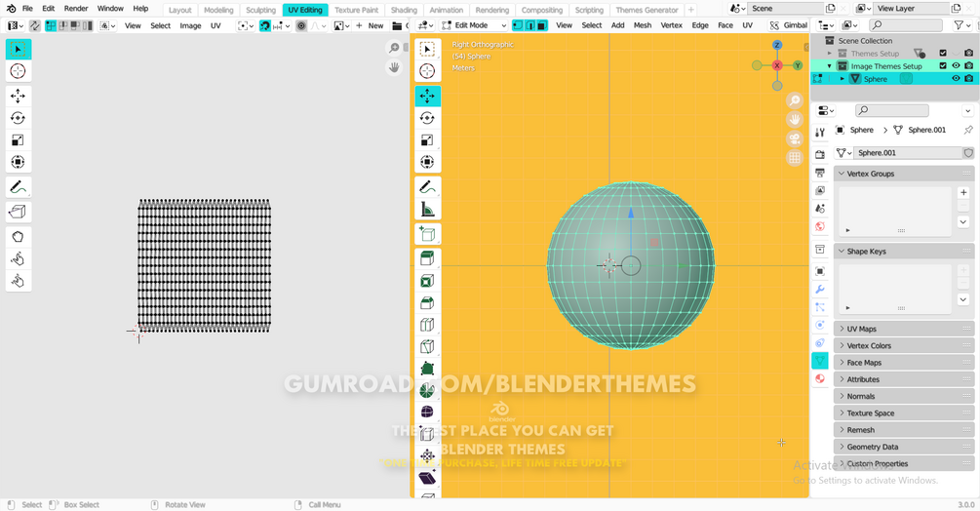The width and height of the screenshot is (980, 511).
Task: Enable edge select mode in 3D viewport
Action: (x=530, y=25)
